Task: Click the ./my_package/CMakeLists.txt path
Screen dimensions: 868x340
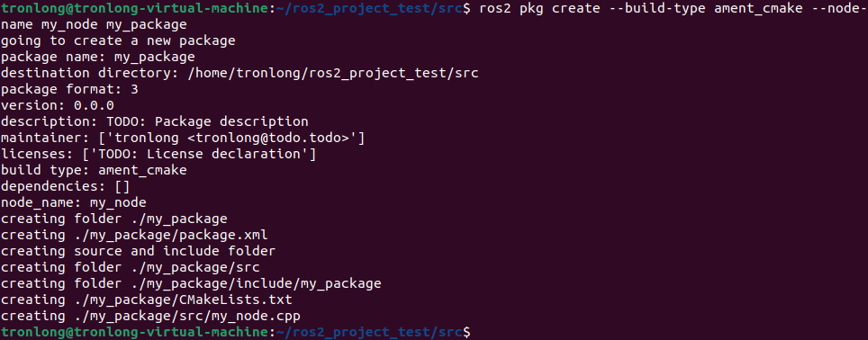Action: [x=183, y=300]
